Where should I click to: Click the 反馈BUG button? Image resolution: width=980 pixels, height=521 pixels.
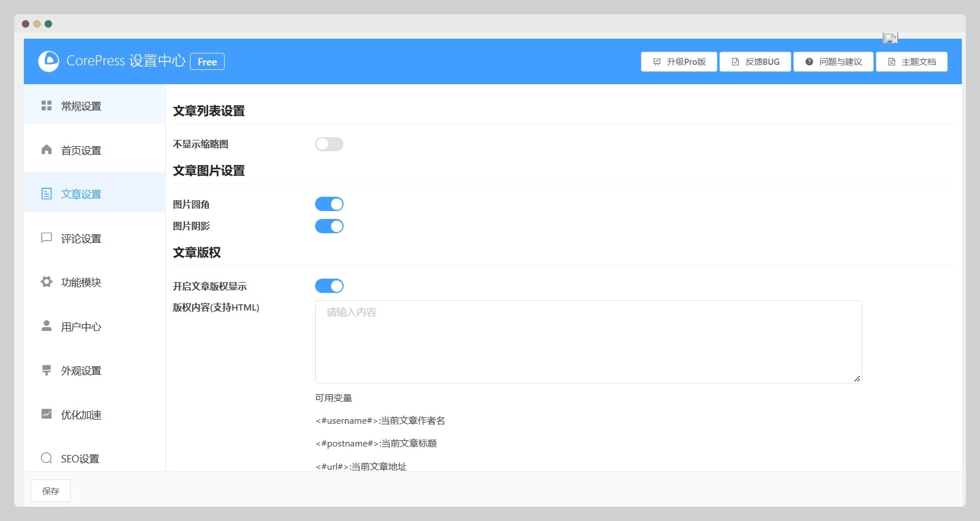pos(755,62)
